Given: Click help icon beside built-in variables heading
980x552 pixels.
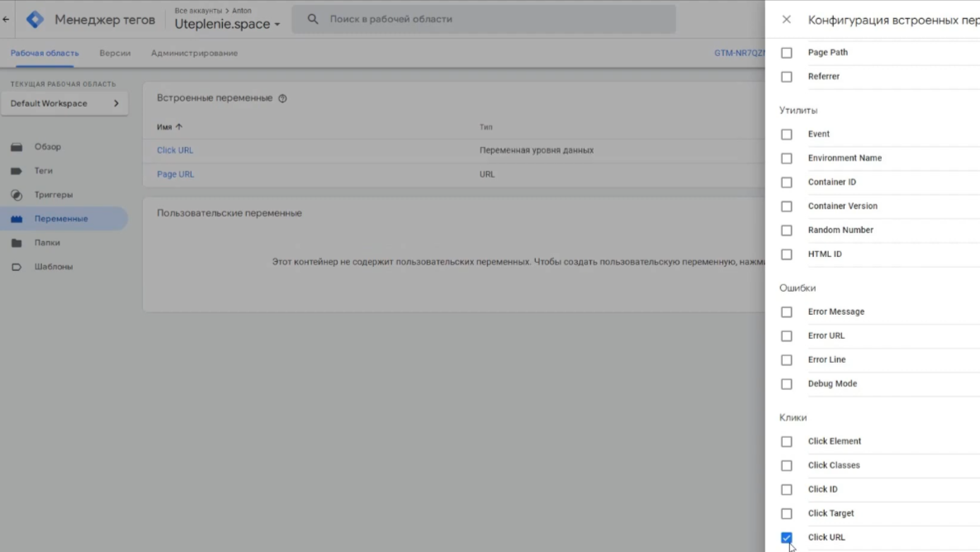Looking at the screenshot, I should click(282, 98).
